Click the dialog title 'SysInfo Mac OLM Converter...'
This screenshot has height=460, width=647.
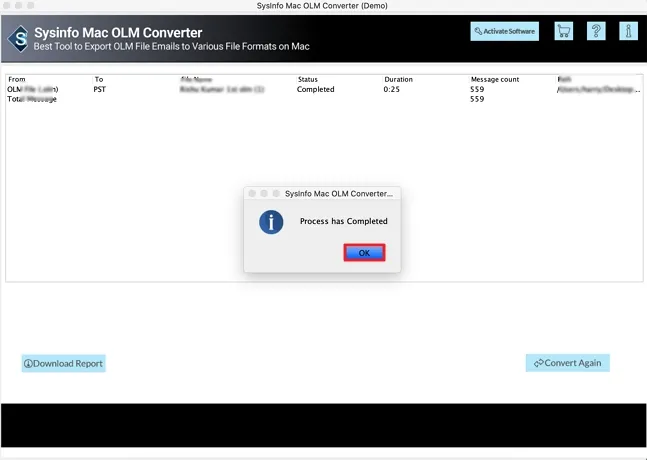[x=339, y=193]
